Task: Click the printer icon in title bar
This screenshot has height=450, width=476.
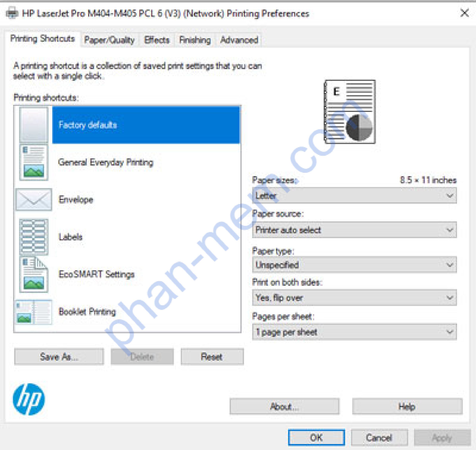Action: click(12, 13)
